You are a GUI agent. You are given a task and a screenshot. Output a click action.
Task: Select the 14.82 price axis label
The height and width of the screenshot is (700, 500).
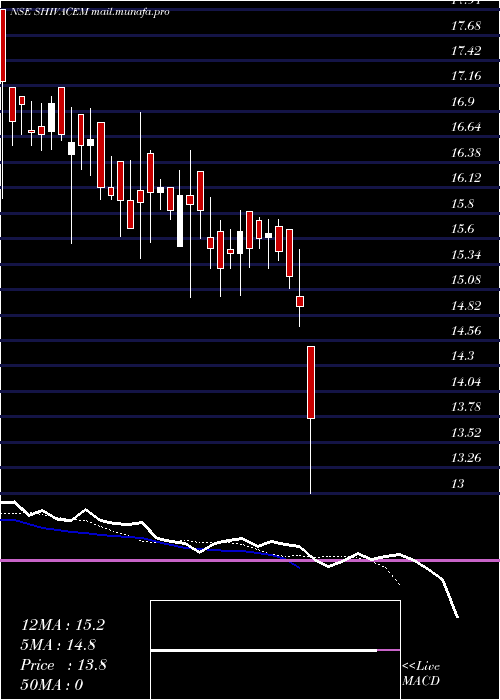(x=466, y=305)
